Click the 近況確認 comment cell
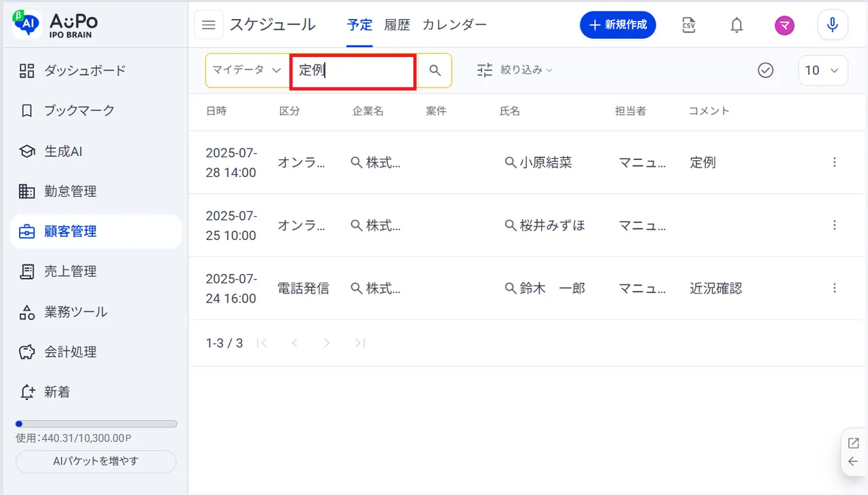The height and width of the screenshot is (495, 868). pos(716,289)
